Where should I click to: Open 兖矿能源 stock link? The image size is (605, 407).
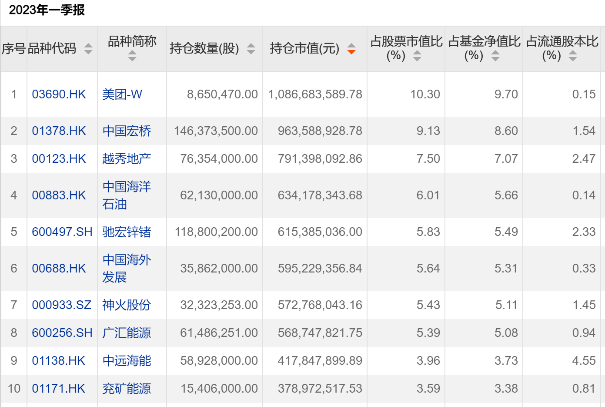tap(127, 388)
